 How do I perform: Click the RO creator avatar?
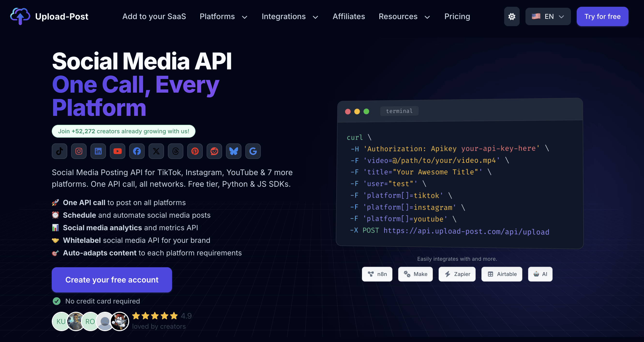90,321
